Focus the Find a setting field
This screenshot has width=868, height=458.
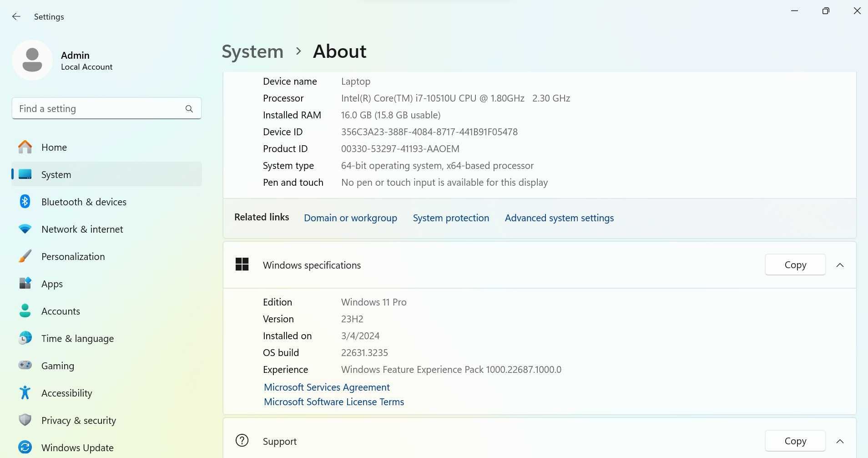(x=106, y=108)
